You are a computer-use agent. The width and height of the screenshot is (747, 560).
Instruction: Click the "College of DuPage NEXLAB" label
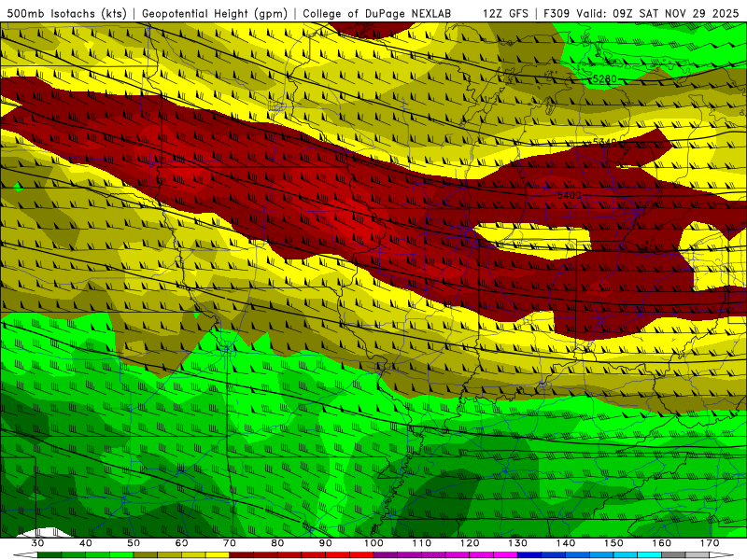pos(377,13)
